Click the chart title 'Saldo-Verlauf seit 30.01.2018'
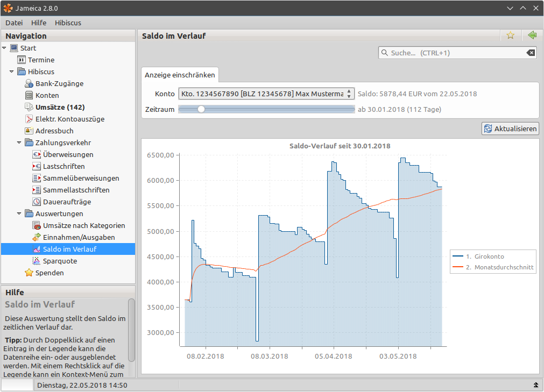The image size is (544, 392). click(340, 146)
